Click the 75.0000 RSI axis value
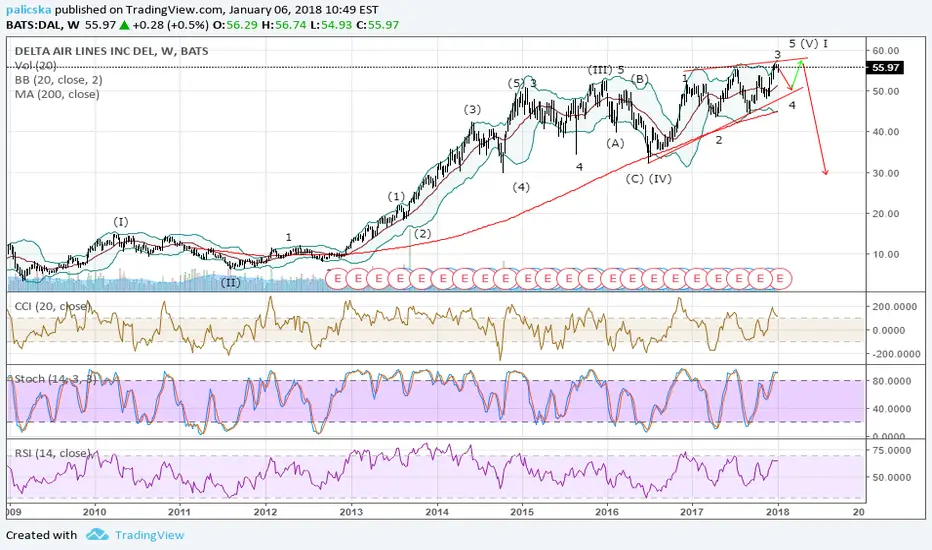The width and height of the screenshot is (932, 550). point(892,451)
